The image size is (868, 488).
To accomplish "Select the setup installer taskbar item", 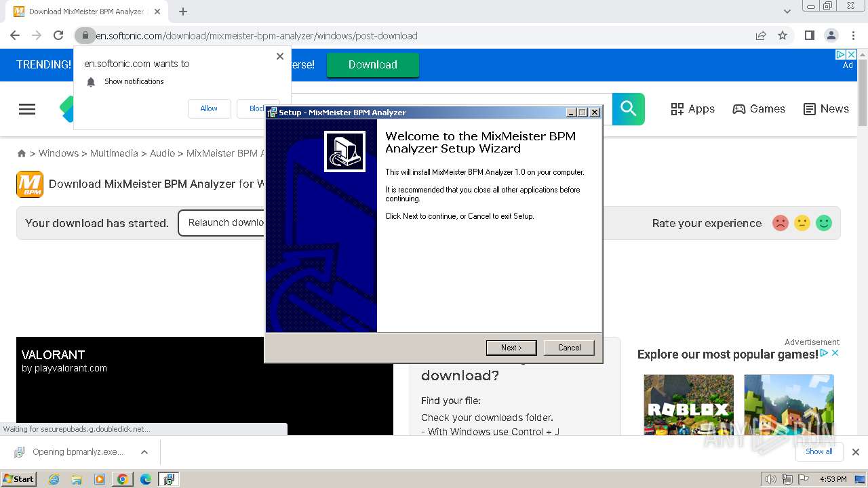I will pos(168,479).
